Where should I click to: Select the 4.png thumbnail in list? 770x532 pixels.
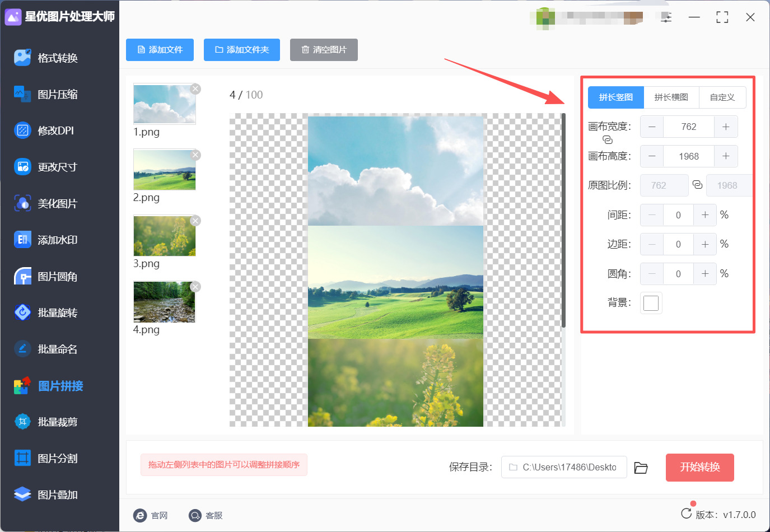click(165, 302)
